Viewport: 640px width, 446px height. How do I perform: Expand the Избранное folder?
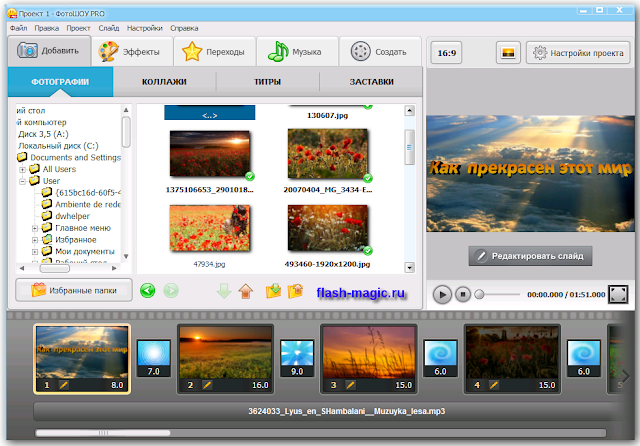35,240
